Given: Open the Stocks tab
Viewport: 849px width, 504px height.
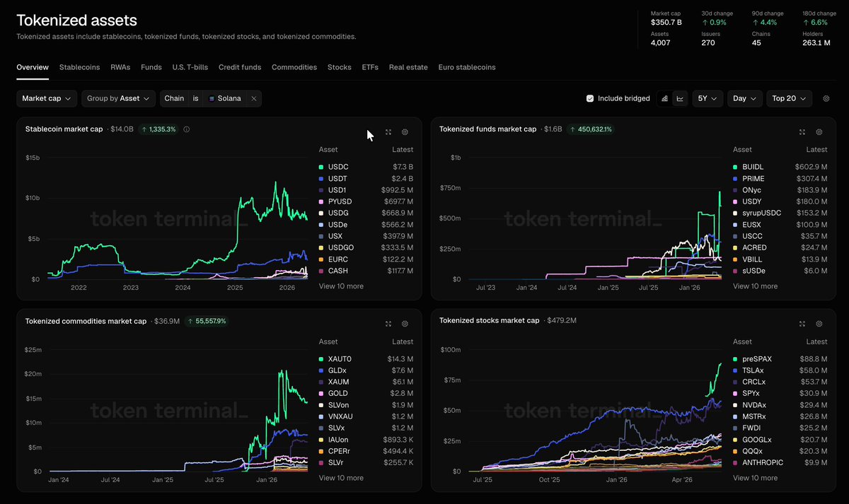Looking at the screenshot, I should pyautogui.click(x=340, y=67).
